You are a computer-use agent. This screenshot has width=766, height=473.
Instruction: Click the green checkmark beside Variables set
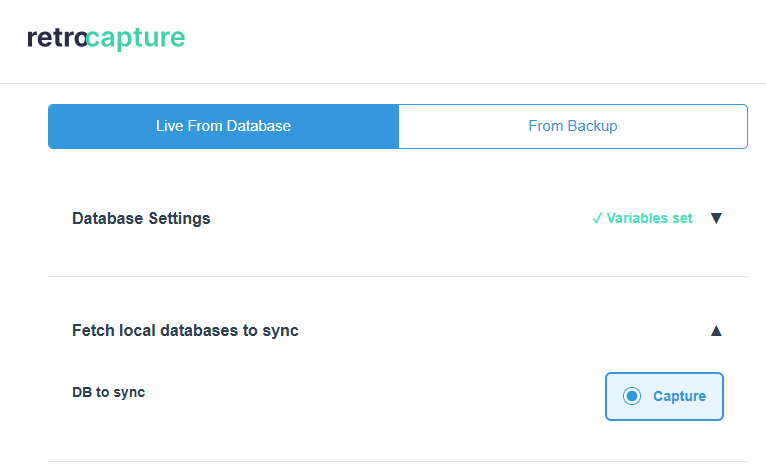[597, 218]
